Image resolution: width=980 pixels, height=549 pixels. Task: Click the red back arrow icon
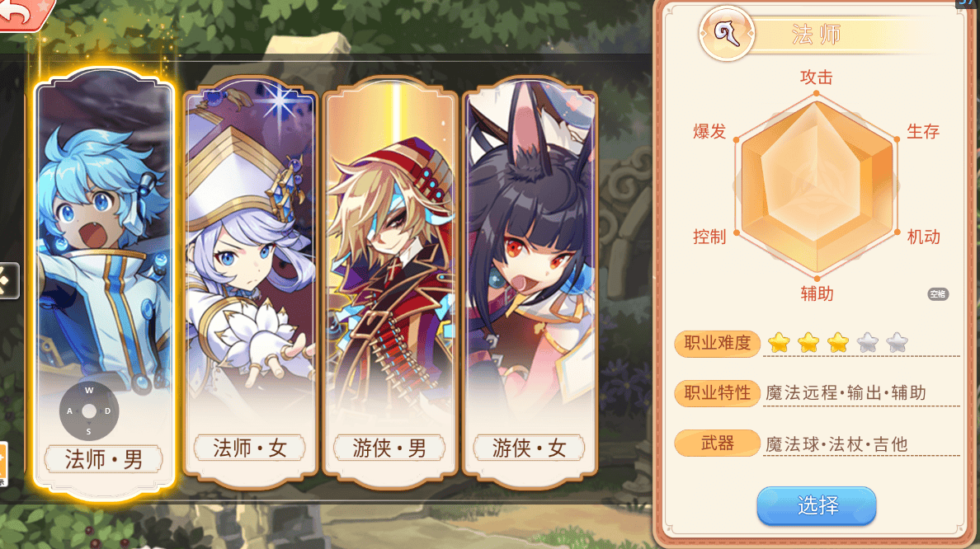(23, 12)
